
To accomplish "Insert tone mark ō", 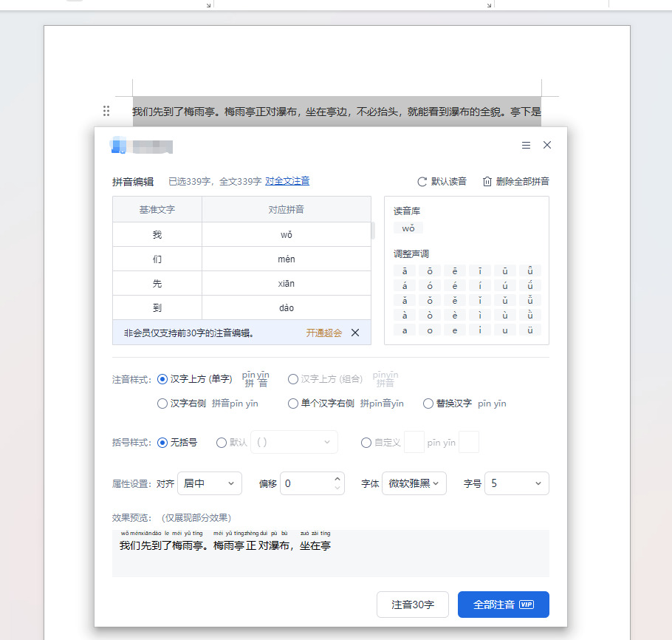I will 430,270.
